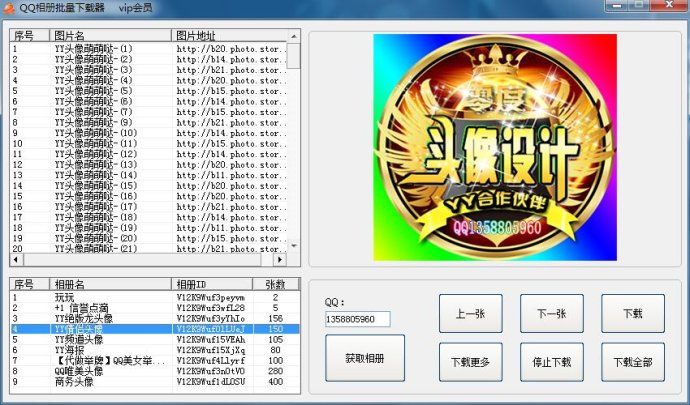This screenshot has height=405, width=690.
Task: Minimize the QQ相册批量下载器 window
Action: click(617, 5)
